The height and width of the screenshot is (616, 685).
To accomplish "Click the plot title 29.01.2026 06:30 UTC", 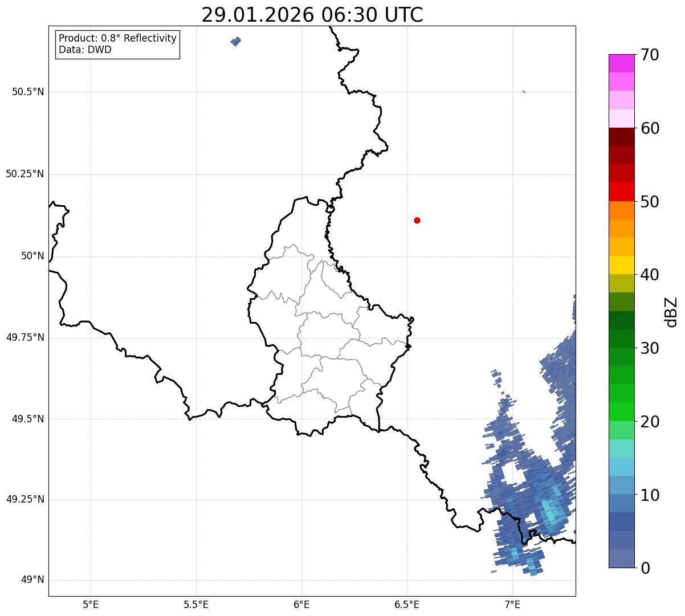I will [x=312, y=15].
